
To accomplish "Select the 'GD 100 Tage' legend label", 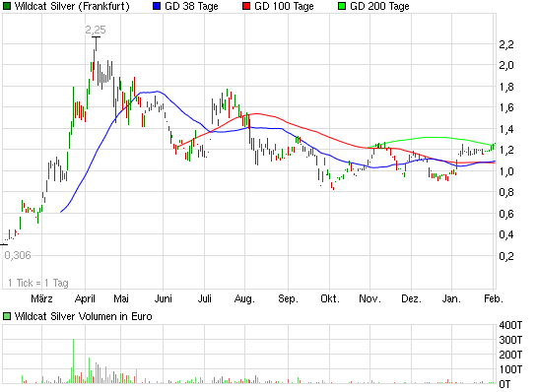I will 284,6.
